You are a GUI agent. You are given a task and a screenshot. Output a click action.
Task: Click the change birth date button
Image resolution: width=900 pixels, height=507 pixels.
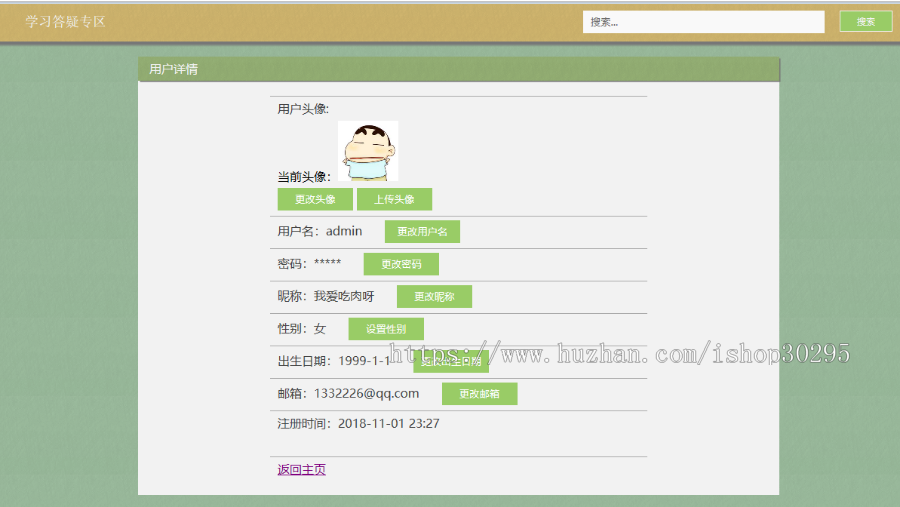451,361
